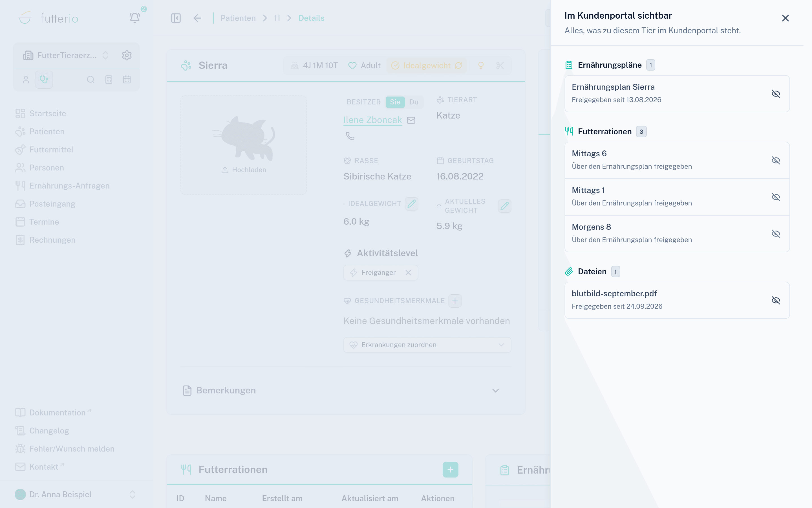Click the female gender icon
812x508 pixels.
coord(481,65)
